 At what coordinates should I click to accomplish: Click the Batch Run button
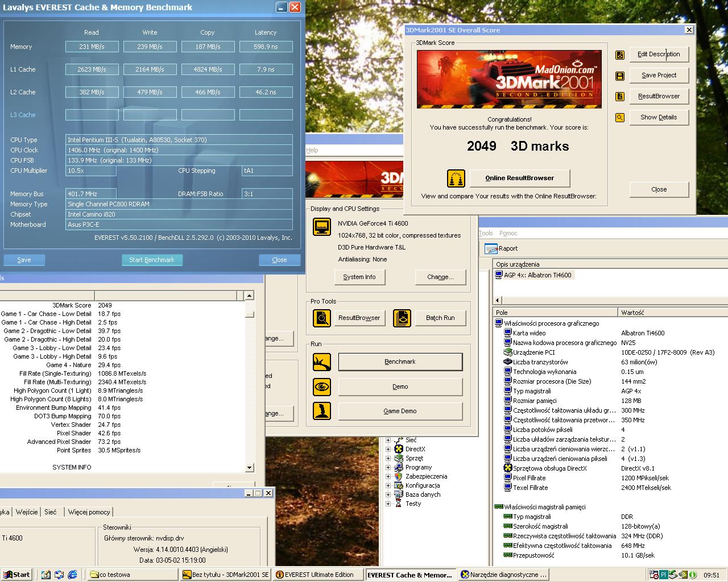(440, 318)
